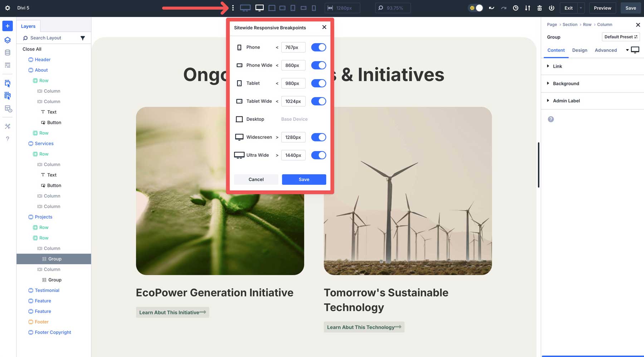Click the Exit button

[x=568, y=8]
